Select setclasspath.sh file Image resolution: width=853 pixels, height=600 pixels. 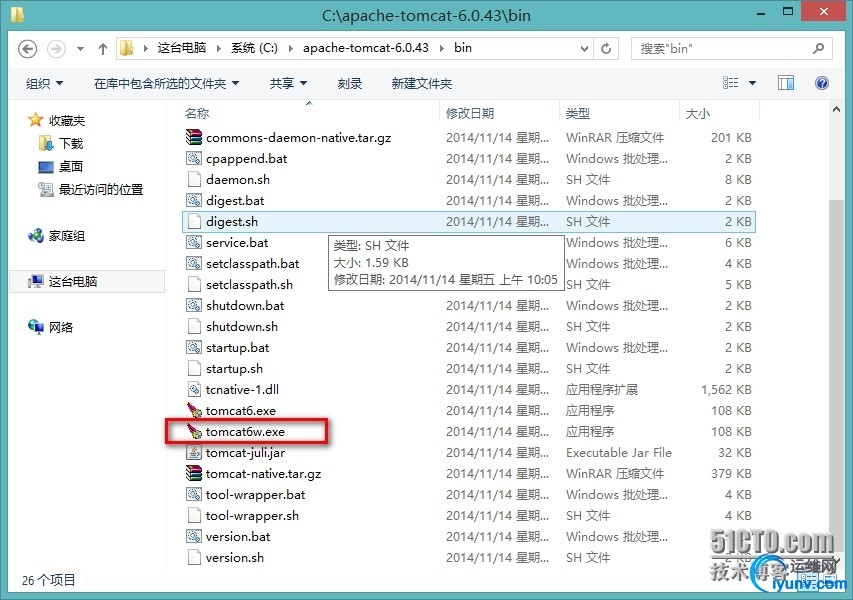(x=249, y=284)
